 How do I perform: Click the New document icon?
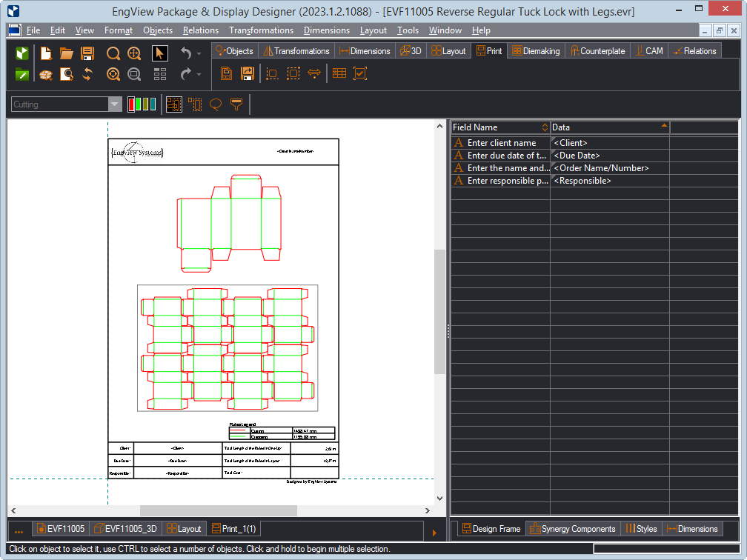[46, 53]
